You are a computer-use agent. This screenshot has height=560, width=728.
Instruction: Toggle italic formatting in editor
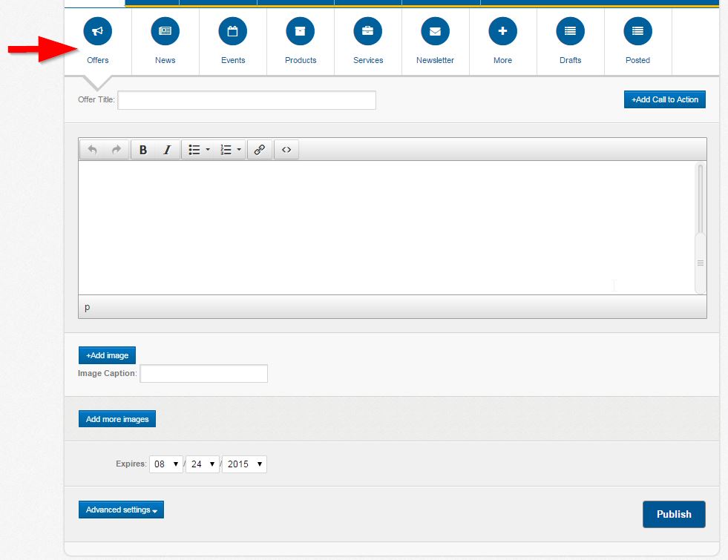point(167,150)
